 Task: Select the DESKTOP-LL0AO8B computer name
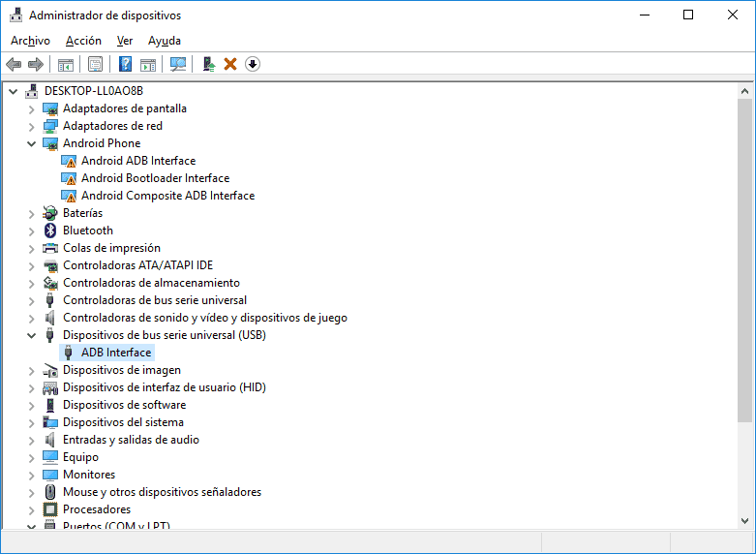click(x=94, y=91)
